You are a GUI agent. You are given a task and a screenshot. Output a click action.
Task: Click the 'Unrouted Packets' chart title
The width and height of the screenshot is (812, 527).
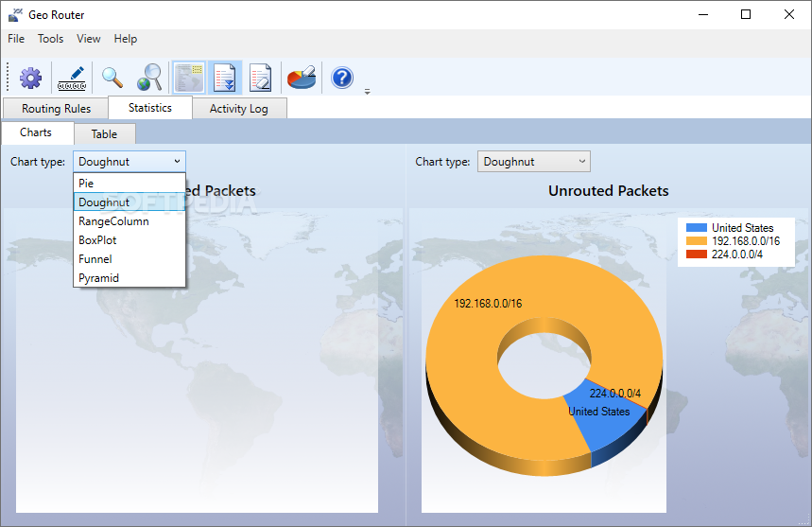point(609,191)
